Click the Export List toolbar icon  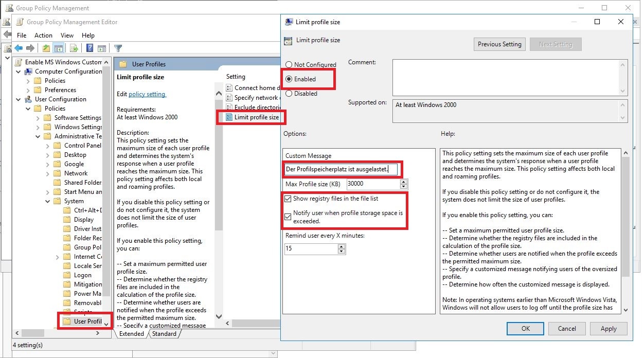[x=74, y=48]
